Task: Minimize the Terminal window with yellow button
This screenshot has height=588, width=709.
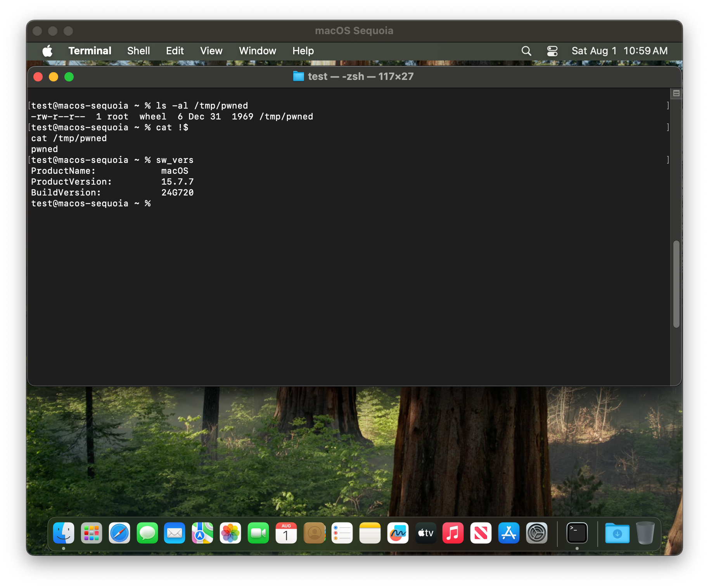Action: (x=54, y=77)
